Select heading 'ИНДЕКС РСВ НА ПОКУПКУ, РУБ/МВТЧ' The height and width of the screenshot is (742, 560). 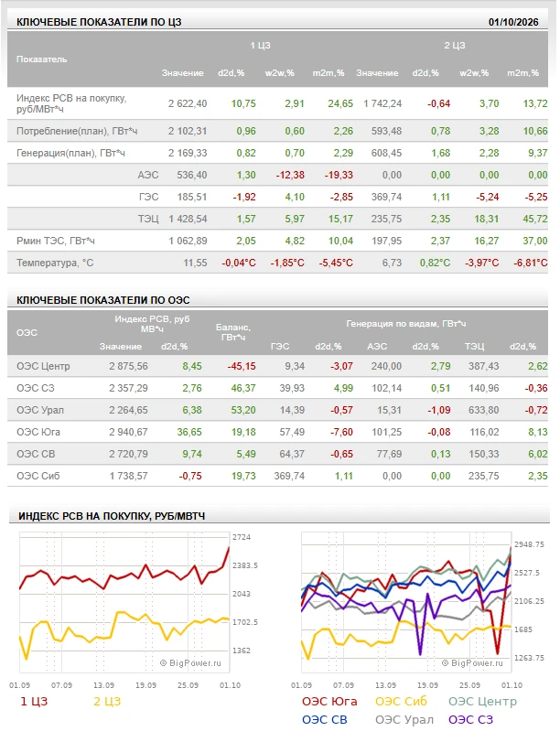tap(112, 516)
